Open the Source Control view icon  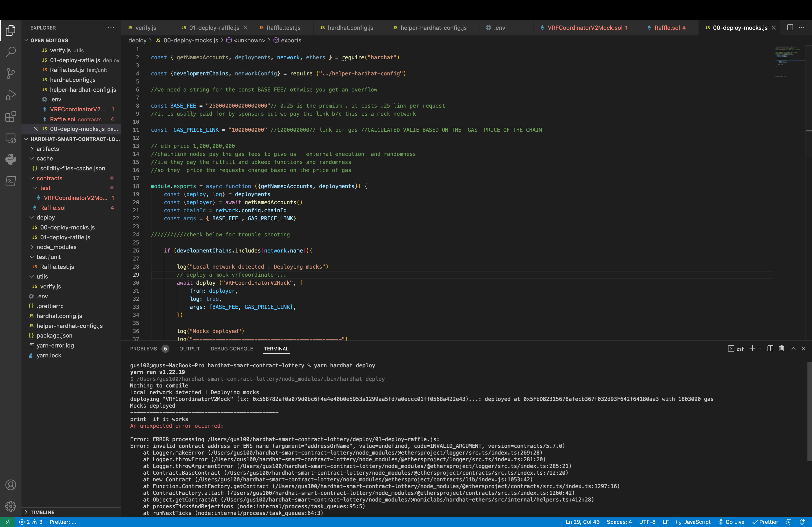[10, 73]
